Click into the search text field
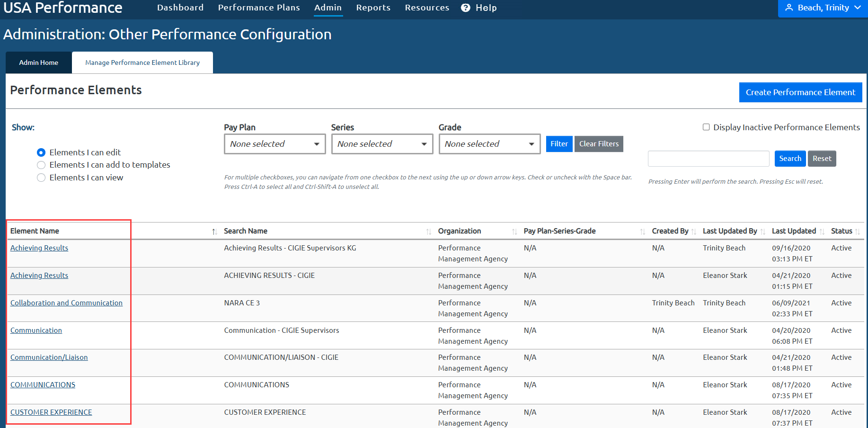 [x=709, y=159]
